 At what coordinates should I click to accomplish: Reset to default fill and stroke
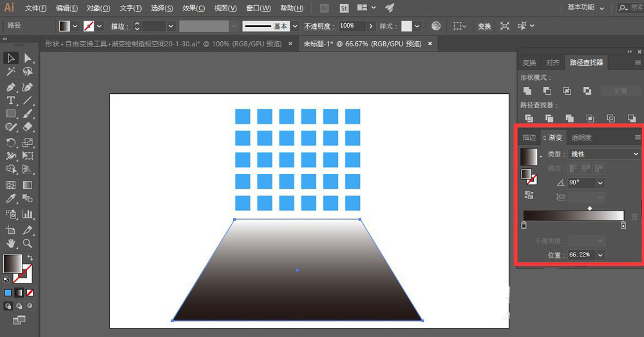(x=6, y=280)
